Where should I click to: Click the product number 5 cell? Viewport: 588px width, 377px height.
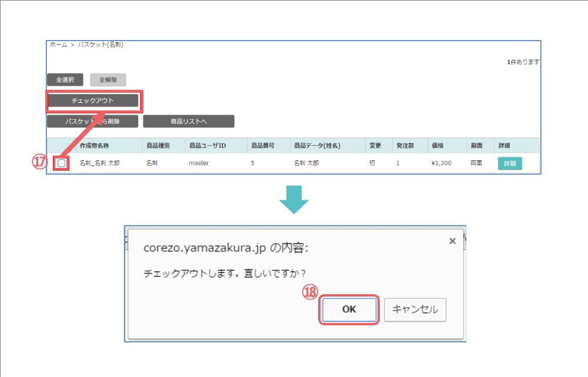(x=253, y=163)
